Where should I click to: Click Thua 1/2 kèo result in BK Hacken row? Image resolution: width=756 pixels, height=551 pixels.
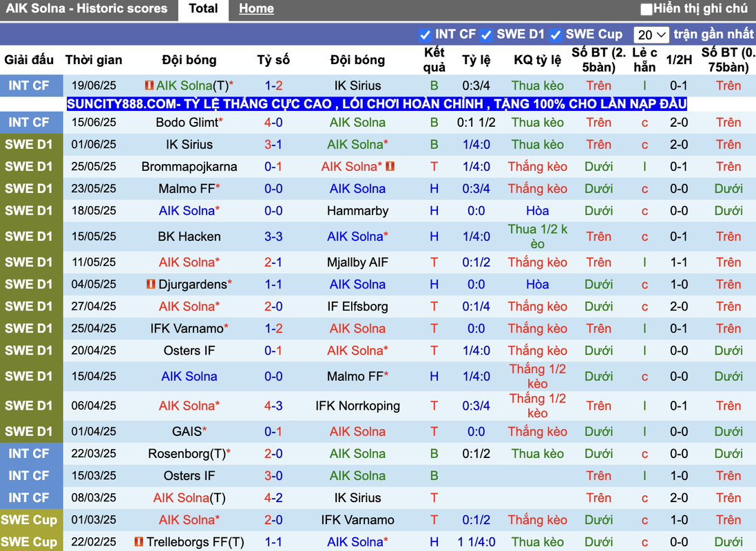click(x=537, y=236)
